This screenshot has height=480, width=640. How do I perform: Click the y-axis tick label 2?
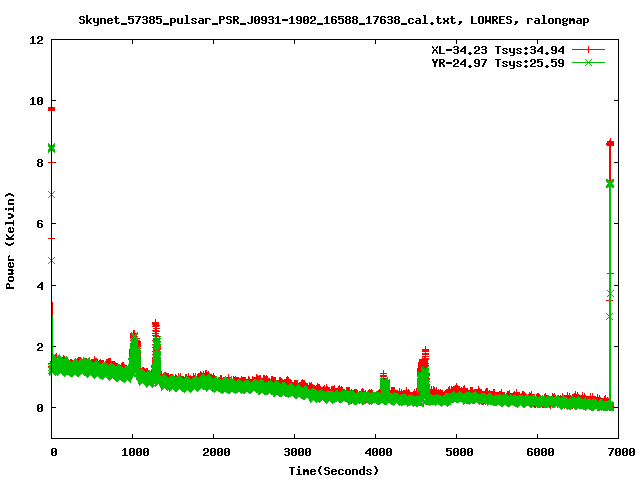click(x=40, y=347)
